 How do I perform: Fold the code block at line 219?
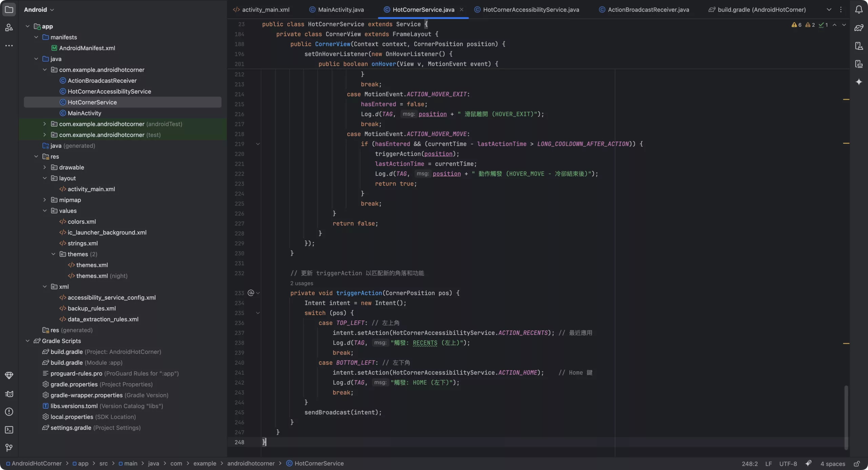[258, 144]
